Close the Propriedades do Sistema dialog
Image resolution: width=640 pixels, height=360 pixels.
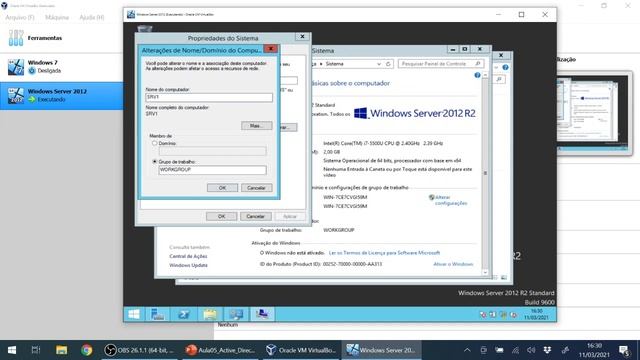pyautogui.click(x=302, y=37)
